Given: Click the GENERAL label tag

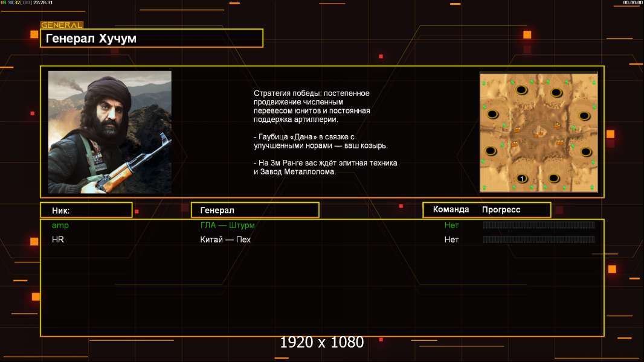Looking at the screenshot, I should coord(62,25).
